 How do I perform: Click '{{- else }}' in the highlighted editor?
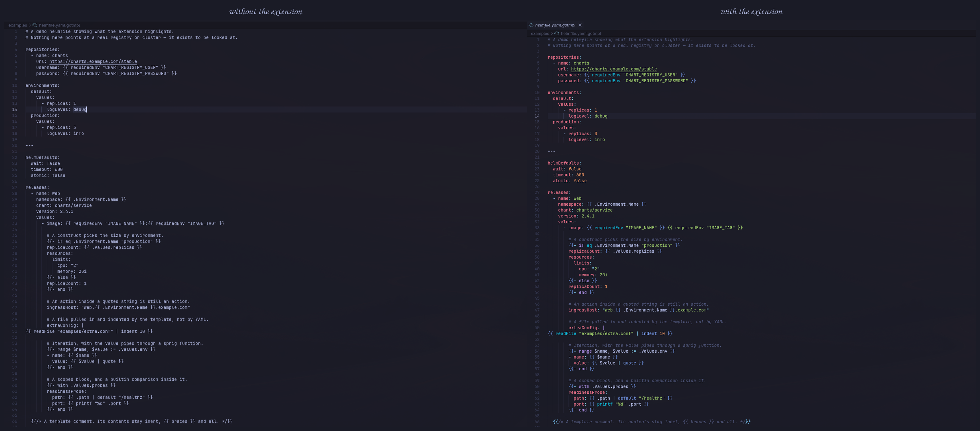pos(583,281)
